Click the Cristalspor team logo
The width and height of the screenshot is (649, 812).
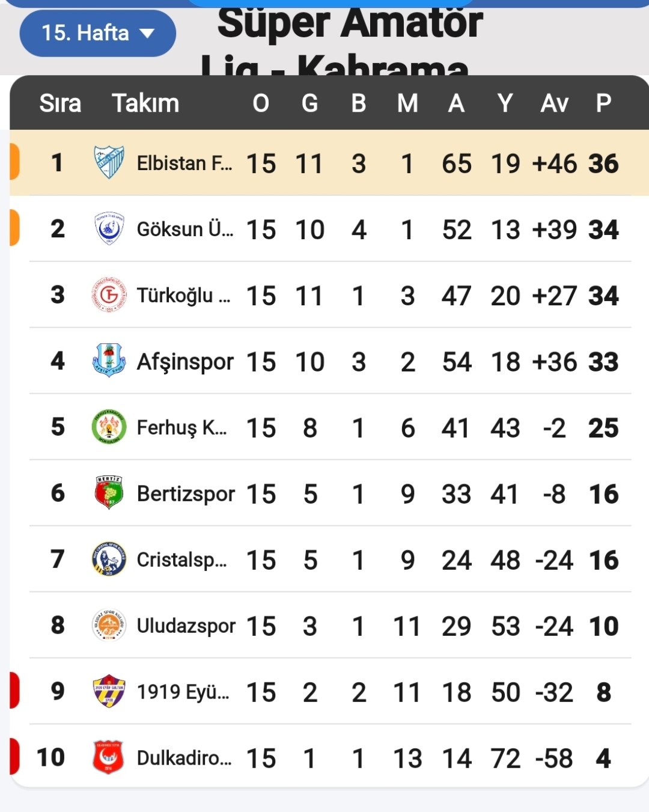point(109,559)
